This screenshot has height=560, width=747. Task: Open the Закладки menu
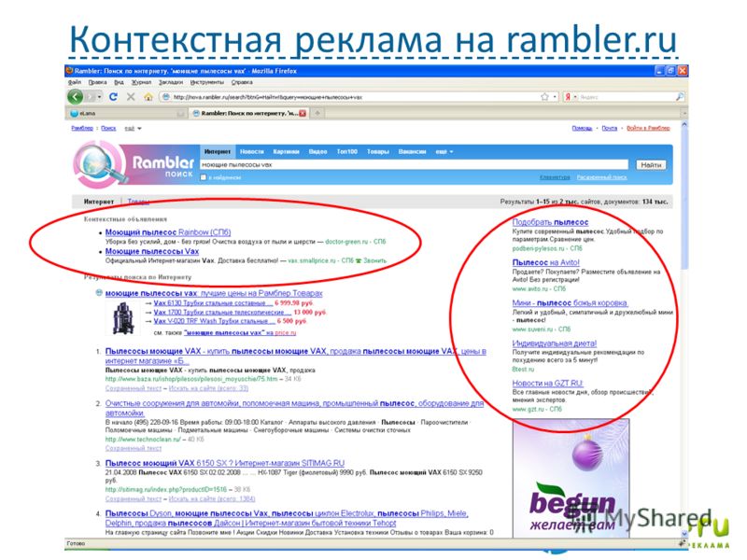(x=171, y=82)
